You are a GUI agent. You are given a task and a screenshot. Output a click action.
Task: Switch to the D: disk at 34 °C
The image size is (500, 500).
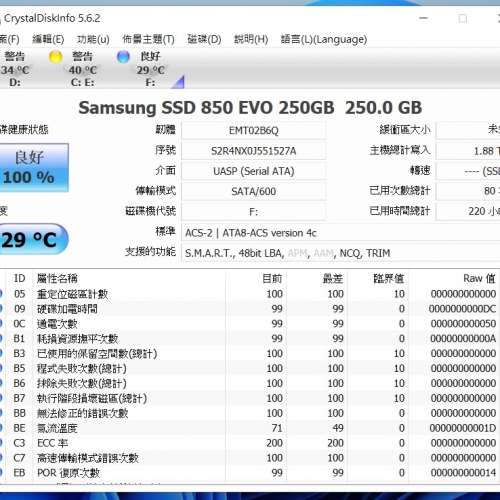coord(15,69)
